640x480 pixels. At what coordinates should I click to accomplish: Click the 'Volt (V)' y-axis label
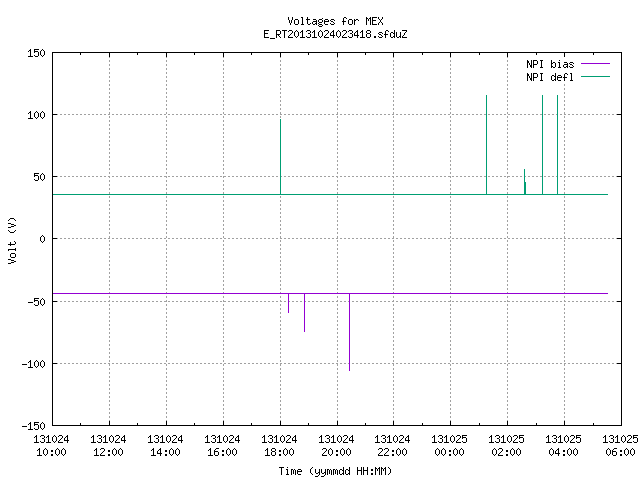12,240
